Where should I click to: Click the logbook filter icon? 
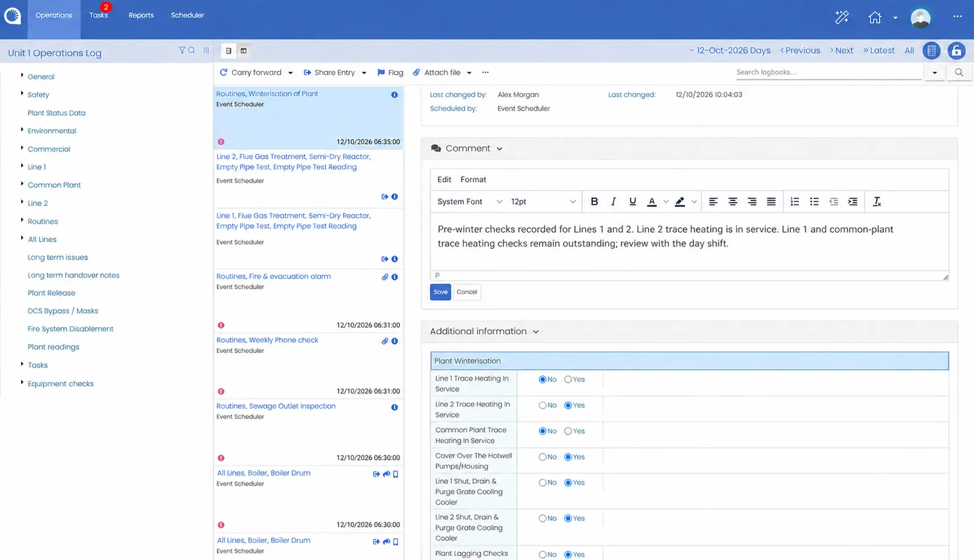click(x=181, y=51)
